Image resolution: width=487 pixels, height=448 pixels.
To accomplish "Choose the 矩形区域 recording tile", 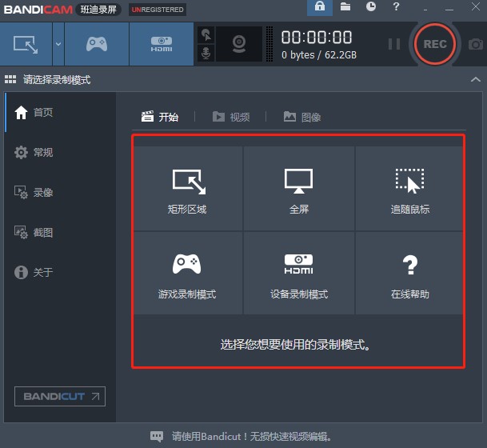I will pos(188,189).
